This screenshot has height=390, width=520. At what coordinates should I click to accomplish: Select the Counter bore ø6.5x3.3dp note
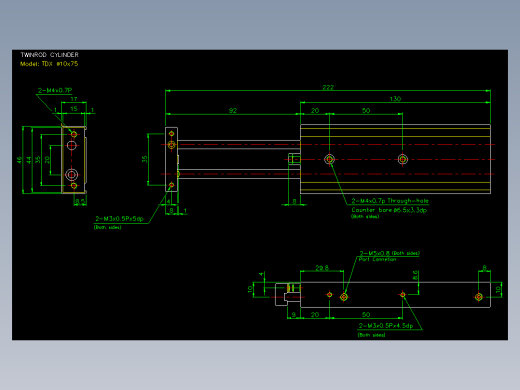(x=389, y=210)
